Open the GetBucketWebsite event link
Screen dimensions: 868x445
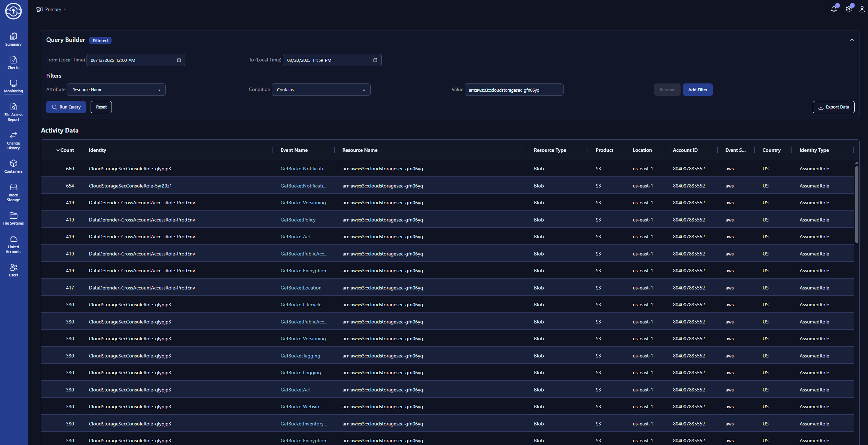pos(300,407)
